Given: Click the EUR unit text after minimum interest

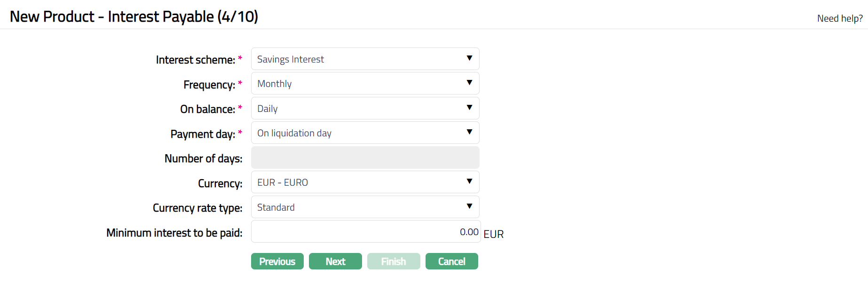Looking at the screenshot, I should 493,234.
